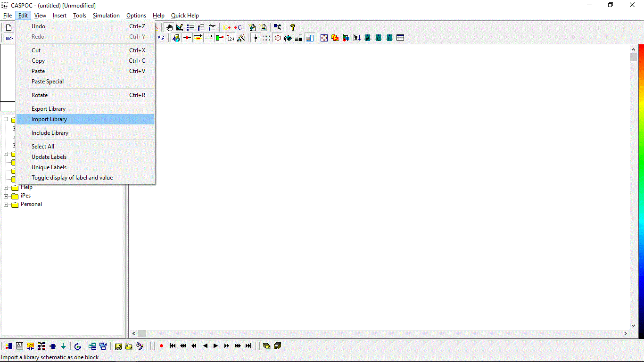Choose Select All menu entry
Screen dimensions: 644x362
click(85, 147)
